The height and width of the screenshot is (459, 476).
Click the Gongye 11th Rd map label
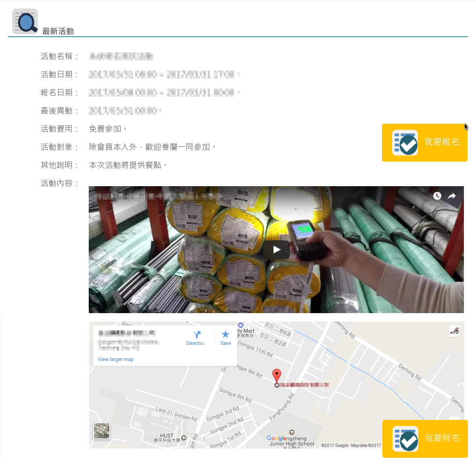[255, 349]
